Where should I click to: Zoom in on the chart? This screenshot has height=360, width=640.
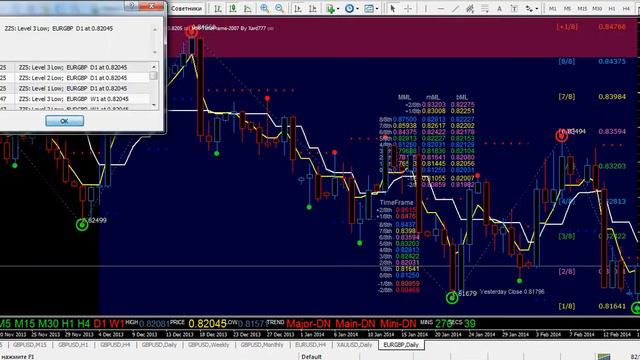coord(265,9)
